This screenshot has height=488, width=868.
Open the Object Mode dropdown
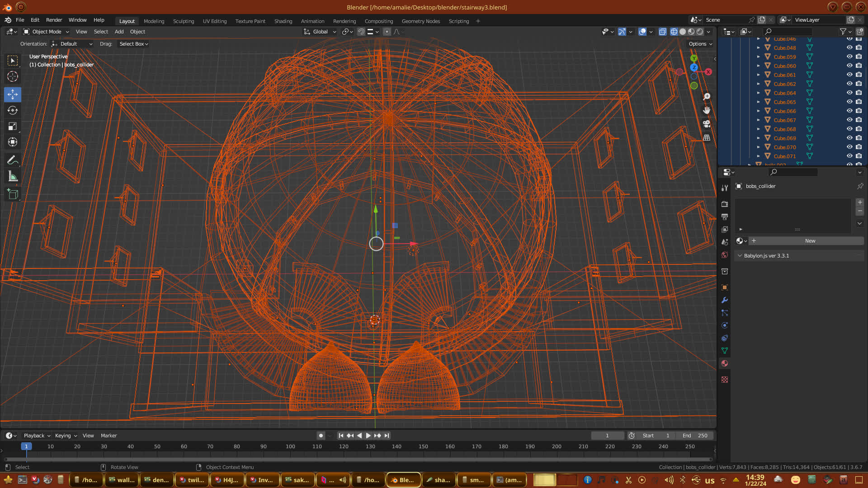(46, 32)
